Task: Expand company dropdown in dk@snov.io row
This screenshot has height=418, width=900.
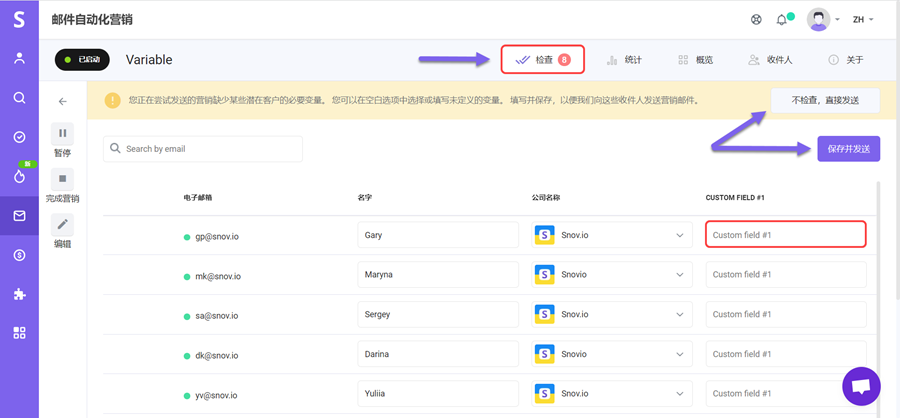Action: point(680,354)
